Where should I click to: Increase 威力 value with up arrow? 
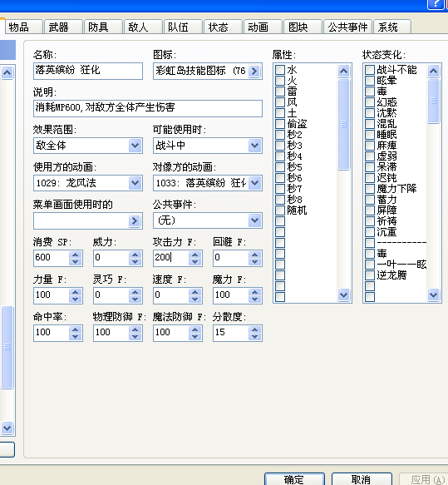[135, 255]
